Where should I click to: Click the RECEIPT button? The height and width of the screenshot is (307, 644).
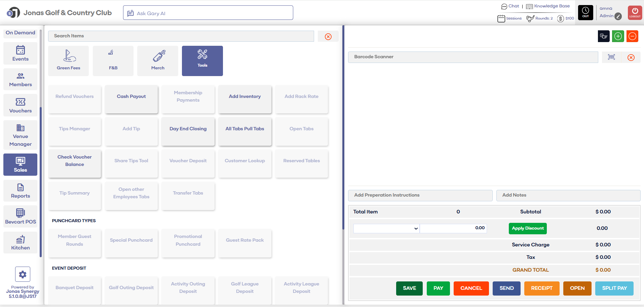click(x=542, y=288)
